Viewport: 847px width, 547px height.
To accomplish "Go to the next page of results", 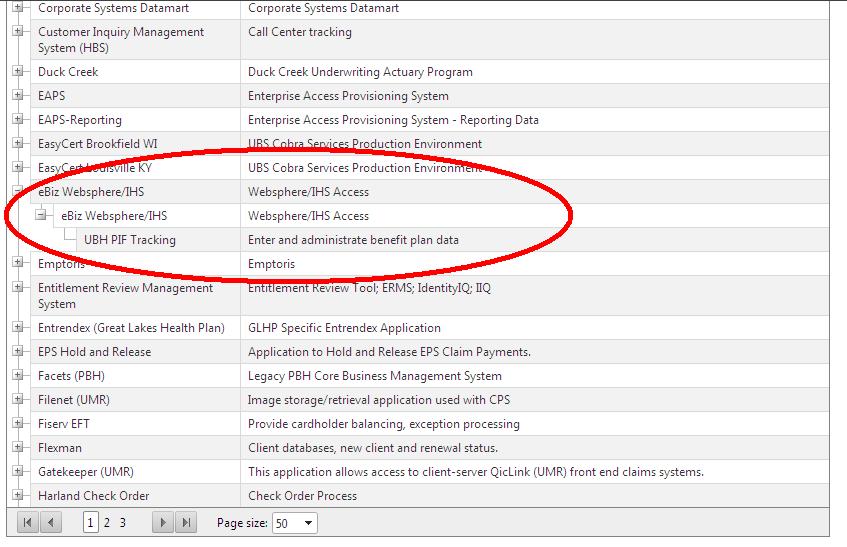I will coord(163,523).
